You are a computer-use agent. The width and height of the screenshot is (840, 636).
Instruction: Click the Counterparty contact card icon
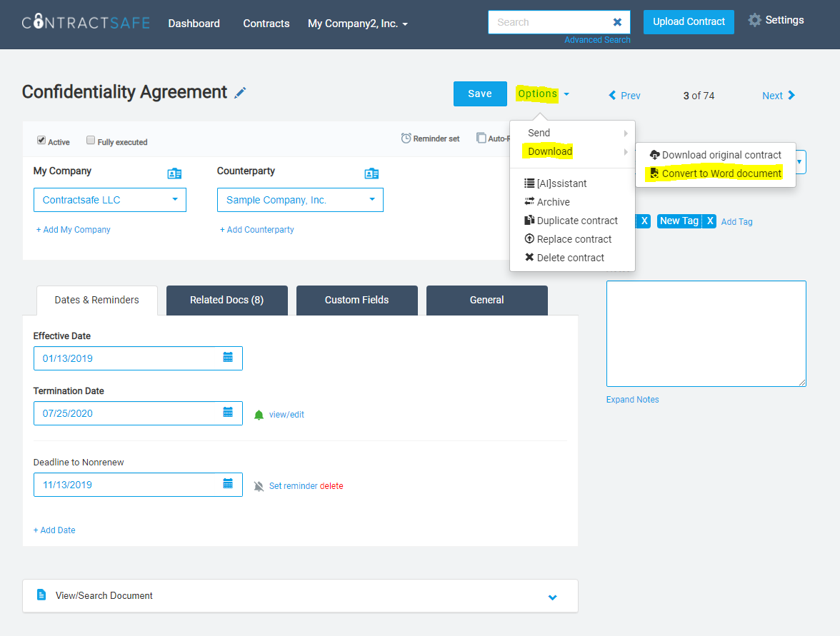point(371,173)
